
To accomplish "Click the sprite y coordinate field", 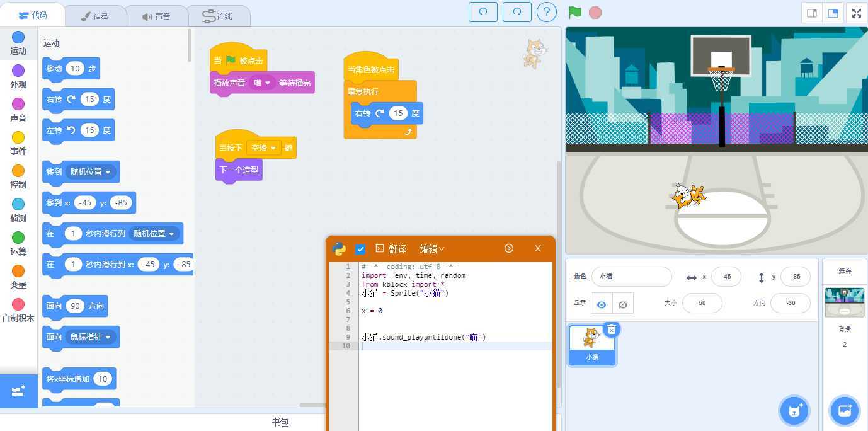I will point(796,277).
